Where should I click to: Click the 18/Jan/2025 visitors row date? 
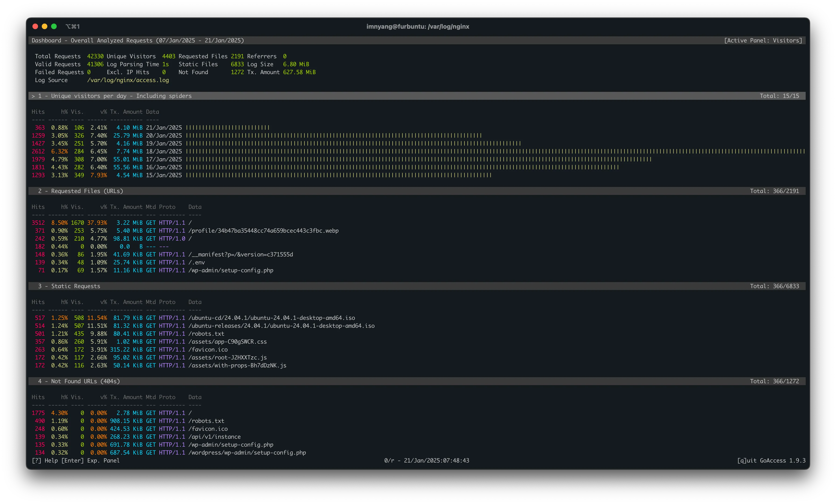[164, 151]
